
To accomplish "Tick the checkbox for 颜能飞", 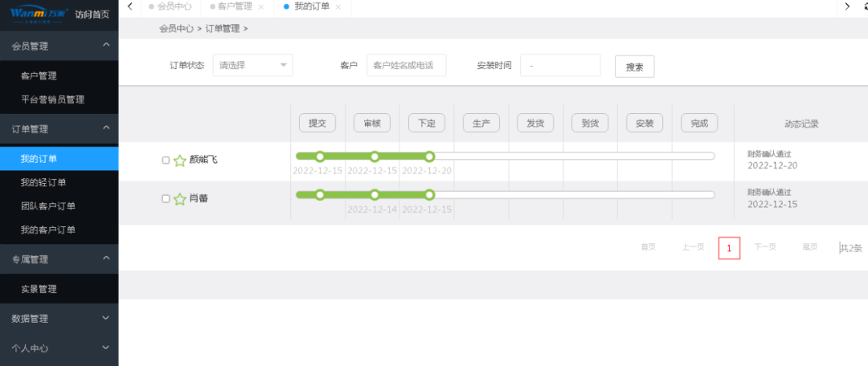I will (x=166, y=161).
